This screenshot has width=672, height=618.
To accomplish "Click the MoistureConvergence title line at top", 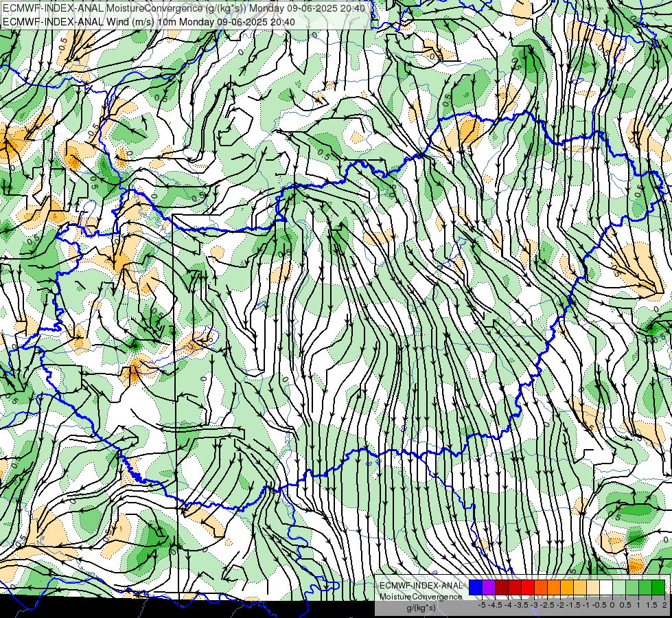I will [x=184, y=8].
